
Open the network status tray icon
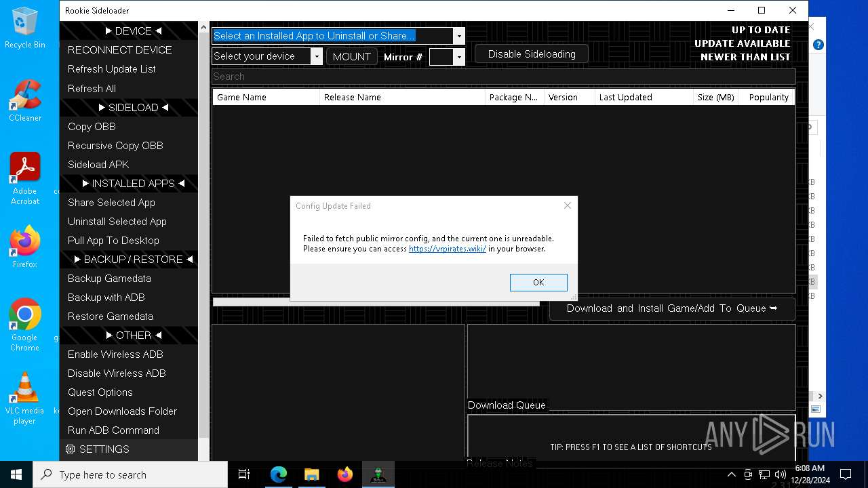(x=764, y=474)
